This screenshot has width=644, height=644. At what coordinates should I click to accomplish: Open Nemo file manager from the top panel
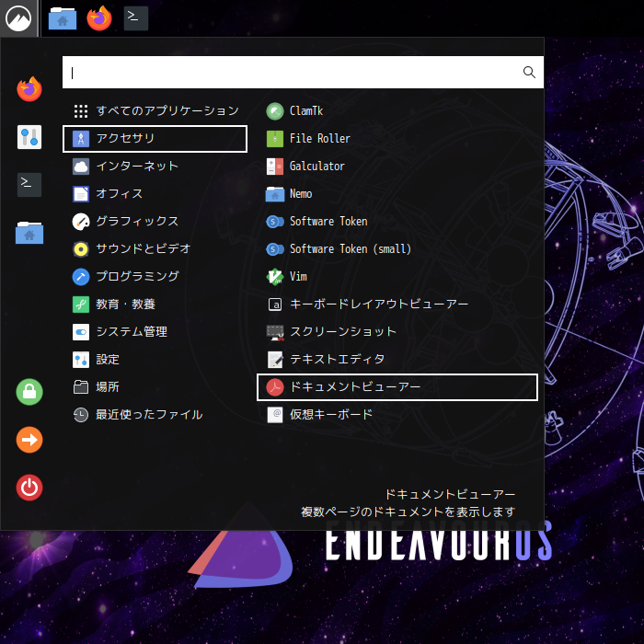click(x=63, y=18)
